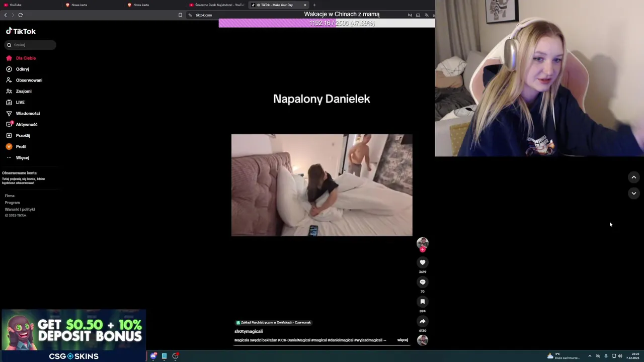Open the Program footer link

point(12,203)
